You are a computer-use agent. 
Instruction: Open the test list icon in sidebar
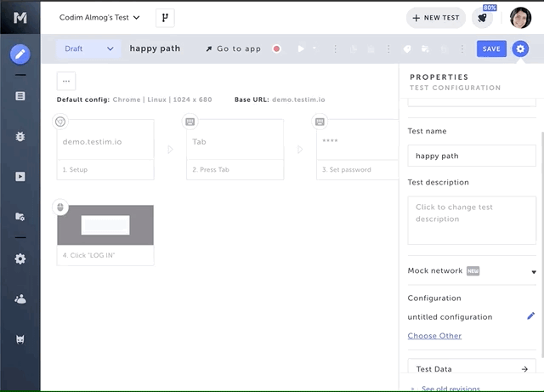coord(20,96)
